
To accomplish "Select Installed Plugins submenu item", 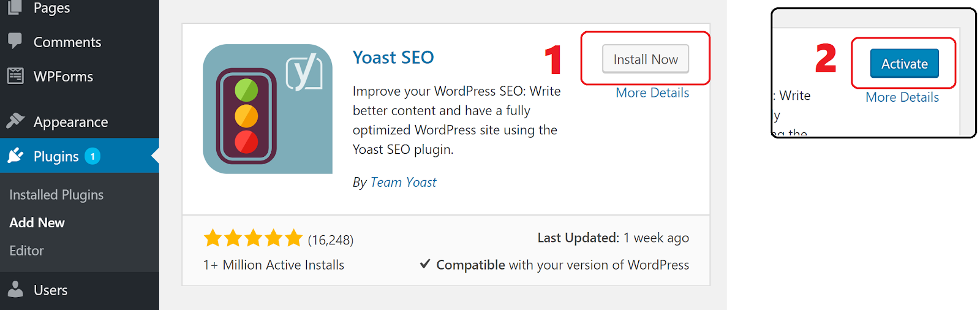I will pos(56,195).
